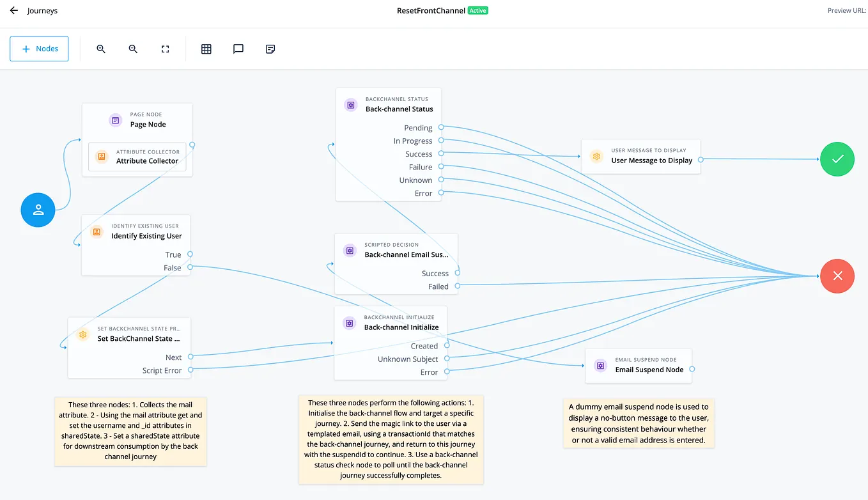Screen dimensions: 868x500
Task: Select the green success end node
Action: coord(837,159)
